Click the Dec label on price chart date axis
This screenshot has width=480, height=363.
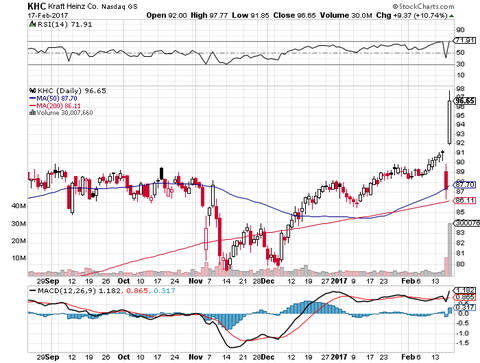coord(268,281)
